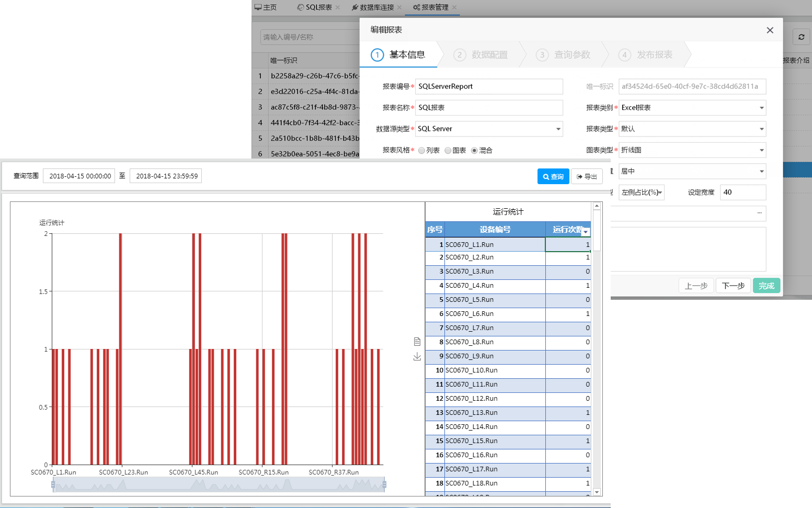Click the 下一步 button

tap(733, 286)
